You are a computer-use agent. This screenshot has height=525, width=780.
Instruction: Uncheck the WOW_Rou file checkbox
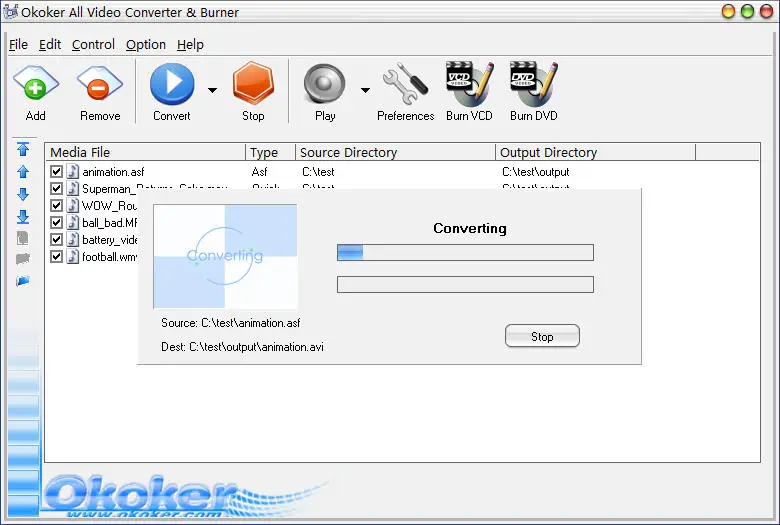[x=56, y=206]
